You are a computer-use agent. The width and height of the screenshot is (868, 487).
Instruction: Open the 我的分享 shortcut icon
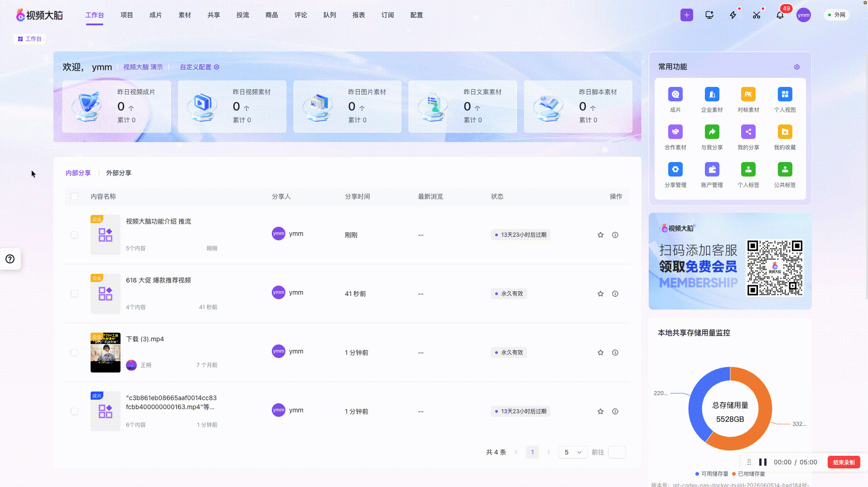pyautogui.click(x=748, y=132)
